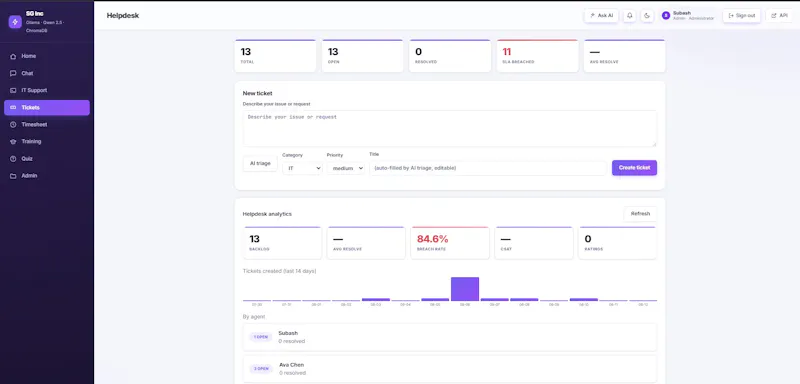Screen dimensions: 800x384
Task: Click the 1 OPEN badge beside Subash
Action: 261,337
